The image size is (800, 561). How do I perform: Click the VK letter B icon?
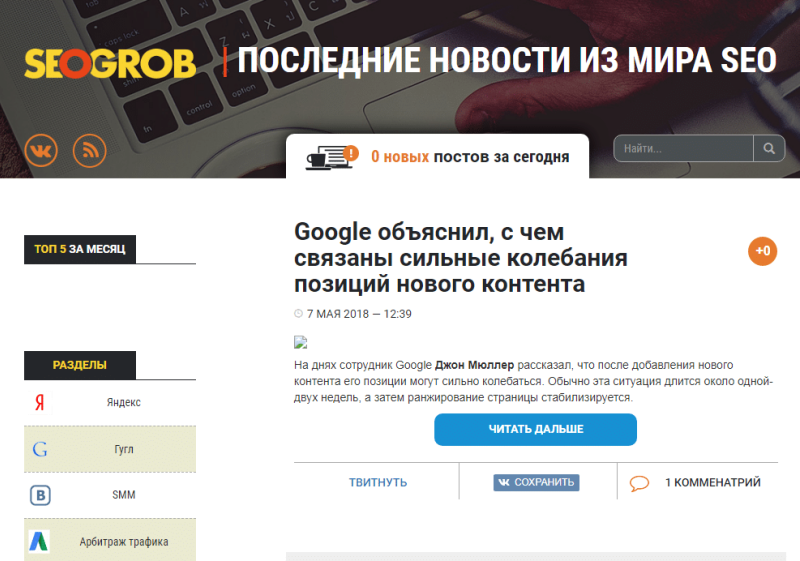click(40, 495)
